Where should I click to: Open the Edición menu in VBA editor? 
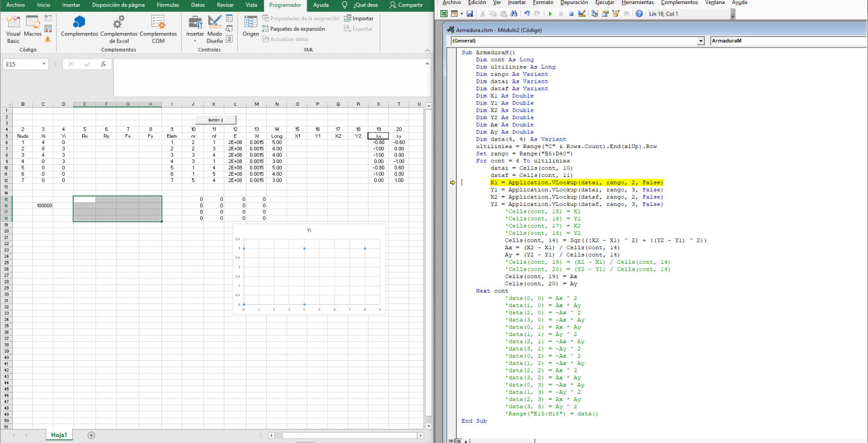coord(477,2)
